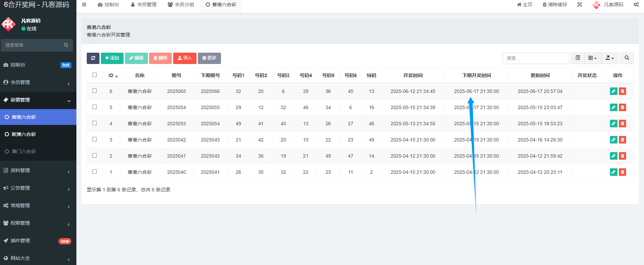Open the columns visibility dropdown
The image size is (644, 265).
[x=592, y=58]
